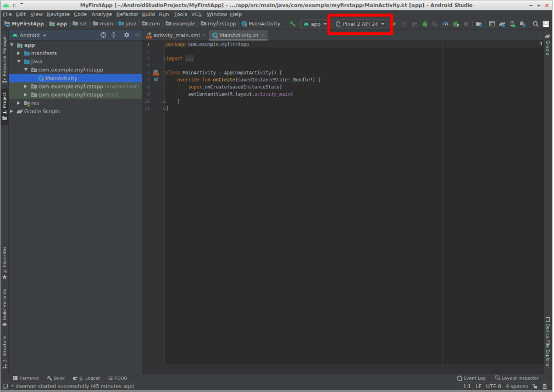Sync Project with Gradle Files icon
554x392 pixels.
(502, 24)
